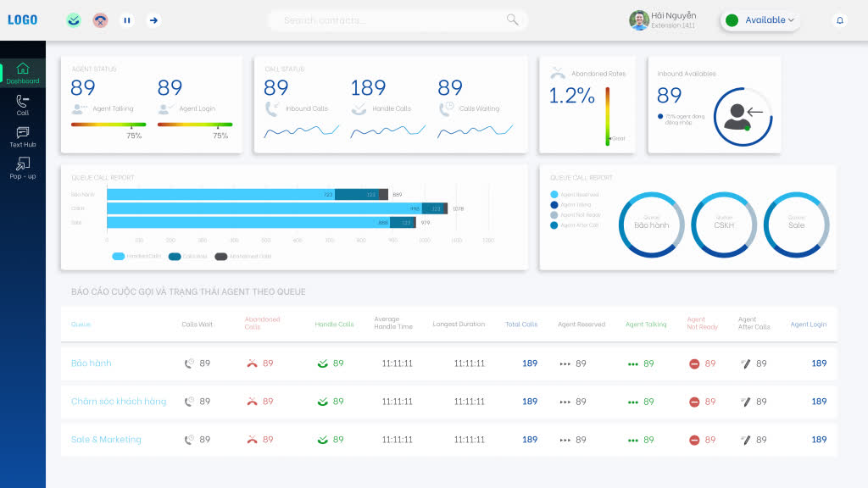Image resolution: width=868 pixels, height=488 pixels.
Task: Open the Available status dropdown
Action: (759, 19)
